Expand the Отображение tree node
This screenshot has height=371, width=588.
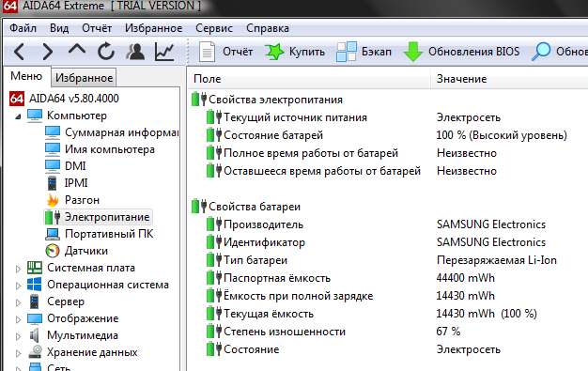coord(18,319)
